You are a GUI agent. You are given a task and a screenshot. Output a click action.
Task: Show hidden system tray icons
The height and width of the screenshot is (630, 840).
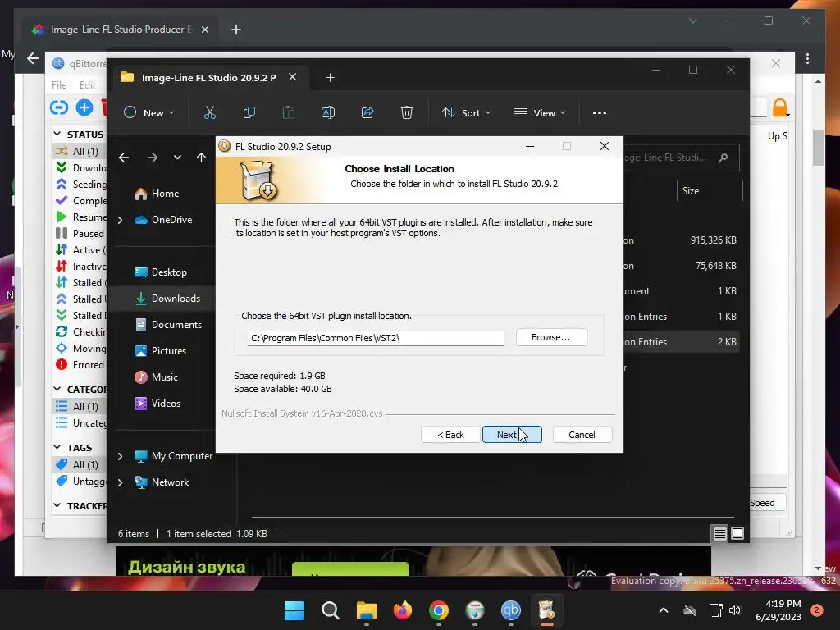(x=663, y=610)
